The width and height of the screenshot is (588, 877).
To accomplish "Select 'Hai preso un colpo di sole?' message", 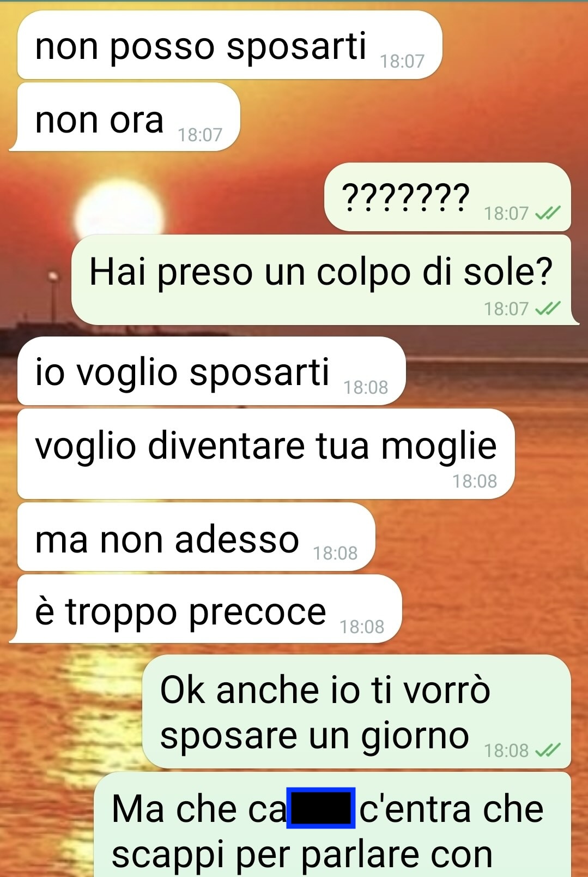I will click(325, 280).
